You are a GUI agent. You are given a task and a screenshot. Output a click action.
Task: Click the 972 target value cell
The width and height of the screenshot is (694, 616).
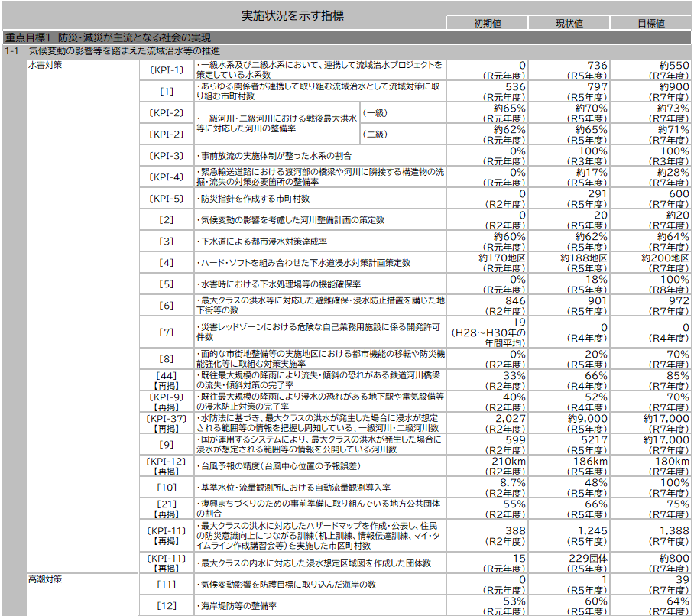tap(650, 306)
